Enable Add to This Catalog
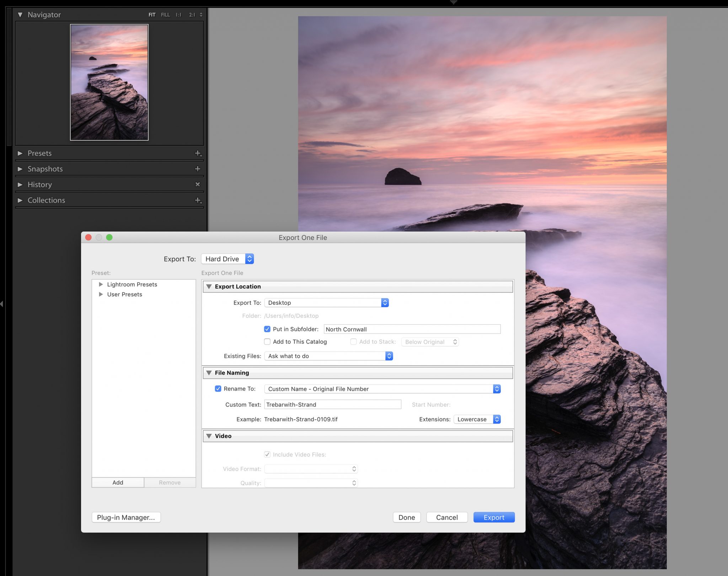Viewport: 728px width, 576px height. [267, 341]
